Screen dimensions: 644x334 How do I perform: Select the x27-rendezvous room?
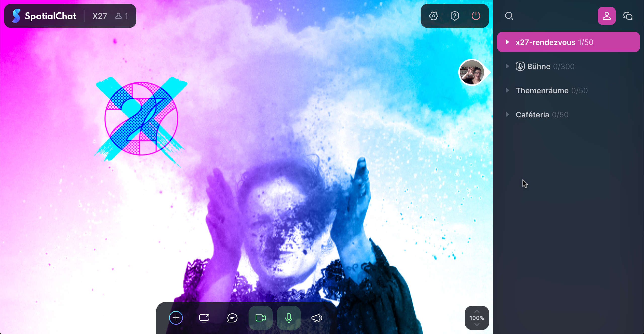click(x=568, y=42)
